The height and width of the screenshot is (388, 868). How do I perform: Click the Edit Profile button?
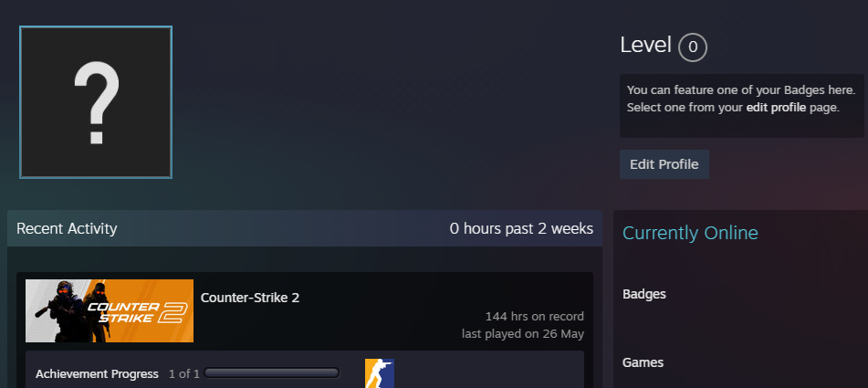pyautogui.click(x=664, y=164)
